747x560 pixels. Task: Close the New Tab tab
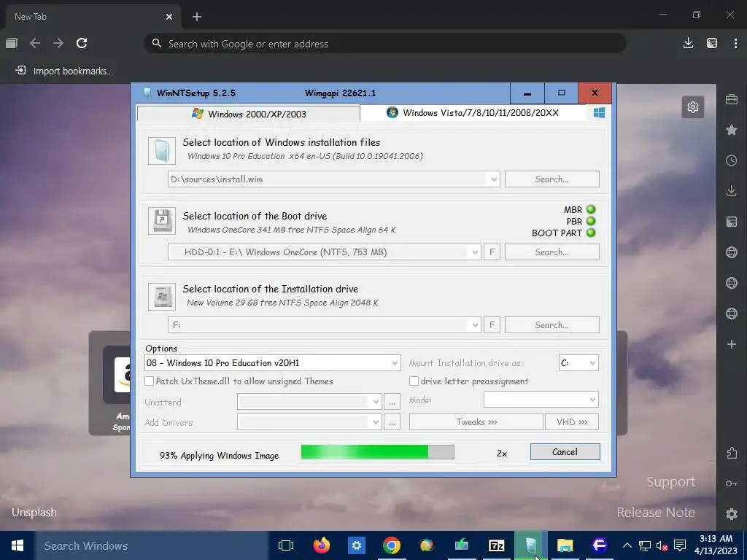coord(169,17)
